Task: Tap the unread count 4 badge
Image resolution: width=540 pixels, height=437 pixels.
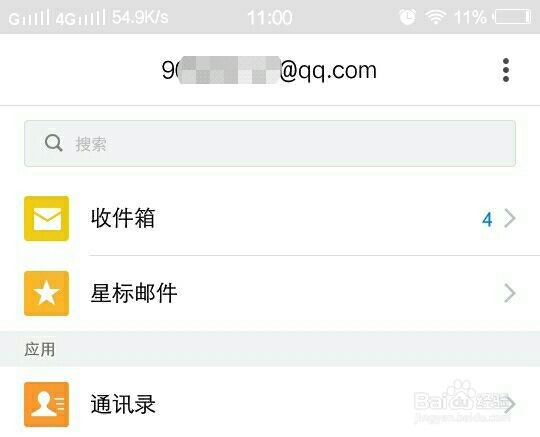Action: [487, 219]
